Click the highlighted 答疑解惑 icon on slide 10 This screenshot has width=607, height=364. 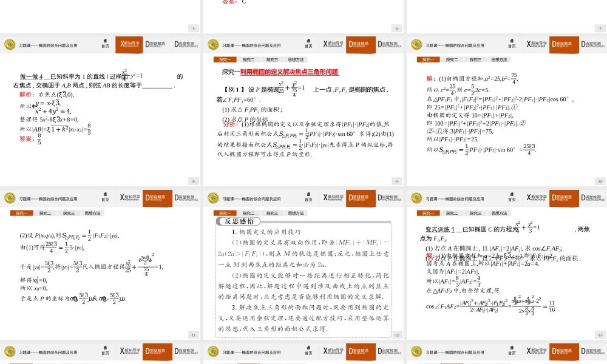[x=563, y=44]
